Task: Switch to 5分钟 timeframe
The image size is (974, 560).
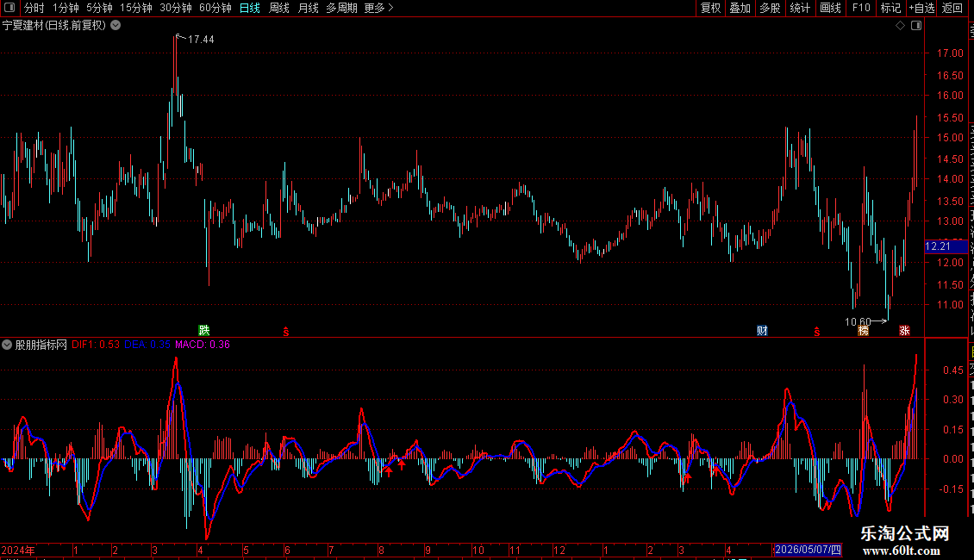Action: pyautogui.click(x=99, y=8)
